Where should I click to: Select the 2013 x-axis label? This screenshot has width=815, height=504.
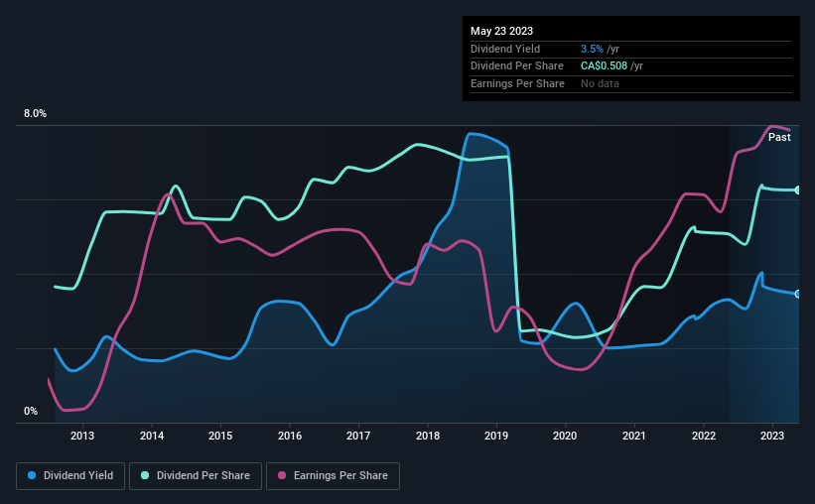[82, 436]
